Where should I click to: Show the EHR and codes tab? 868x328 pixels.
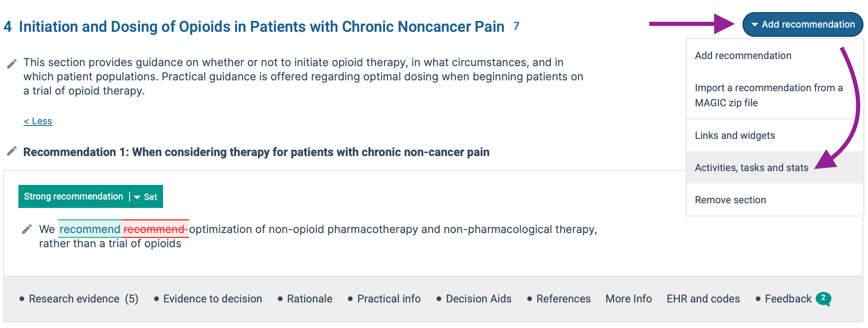[703, 299]
